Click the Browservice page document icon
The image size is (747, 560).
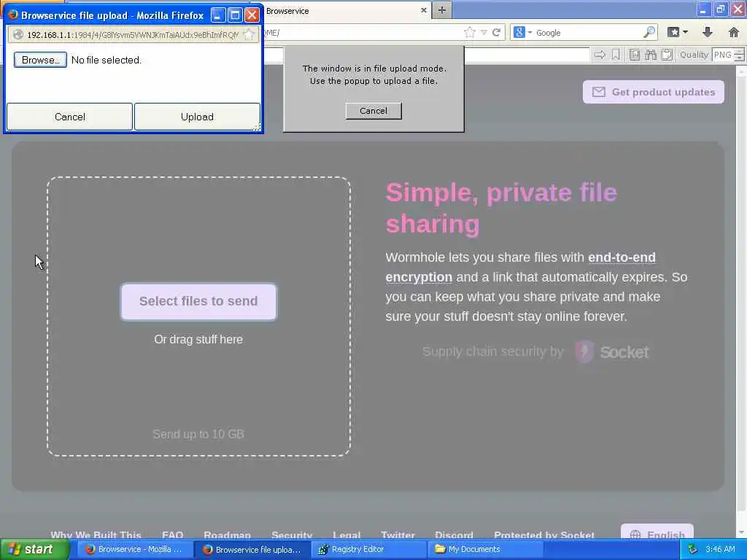tap(635, 55)
